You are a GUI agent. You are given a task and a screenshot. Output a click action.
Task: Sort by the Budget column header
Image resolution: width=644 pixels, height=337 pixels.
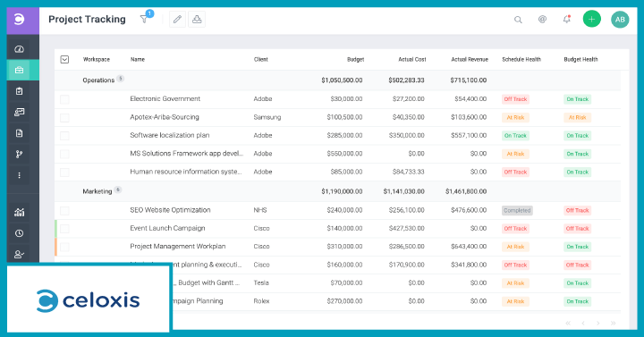tap(355, 60)
